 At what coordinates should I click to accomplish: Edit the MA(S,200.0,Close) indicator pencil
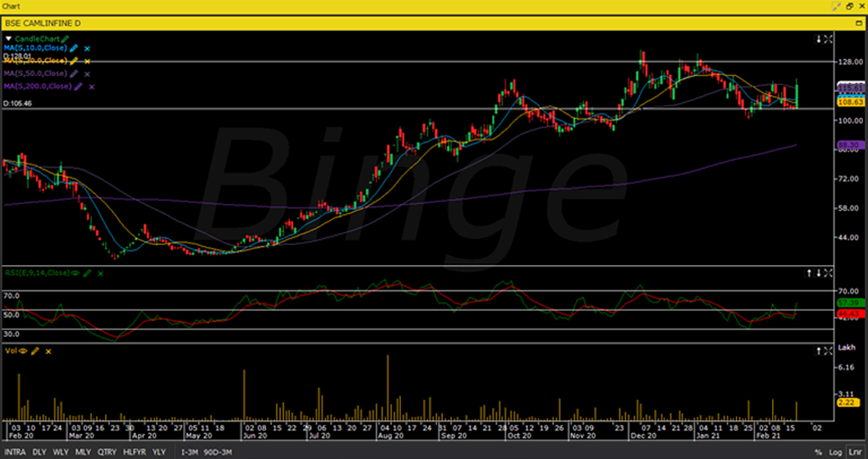point(79,86)
